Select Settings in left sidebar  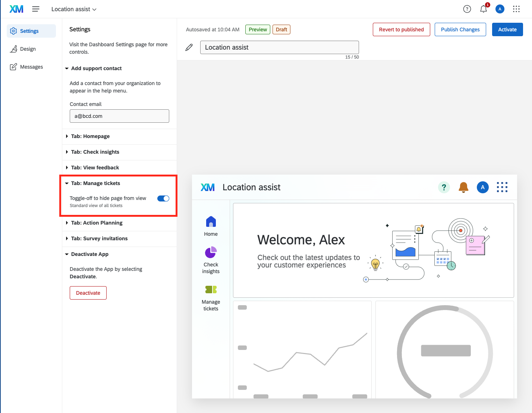coord(31,31)
